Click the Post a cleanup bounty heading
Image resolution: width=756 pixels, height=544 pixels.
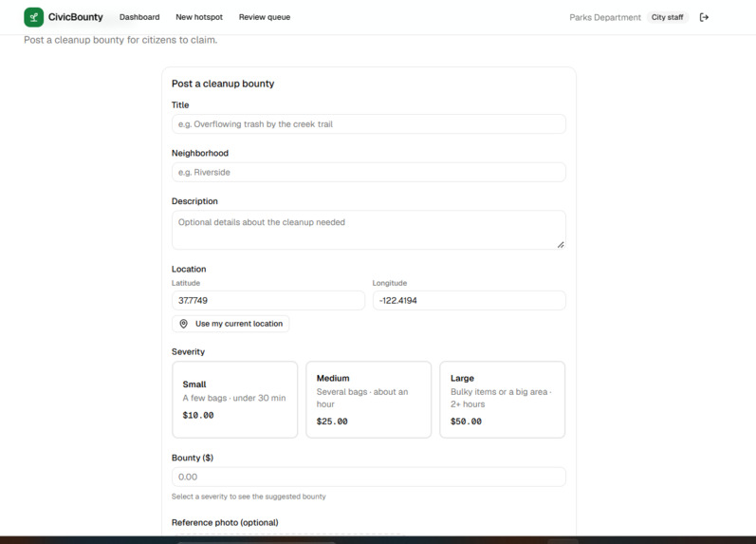[223, 84]
